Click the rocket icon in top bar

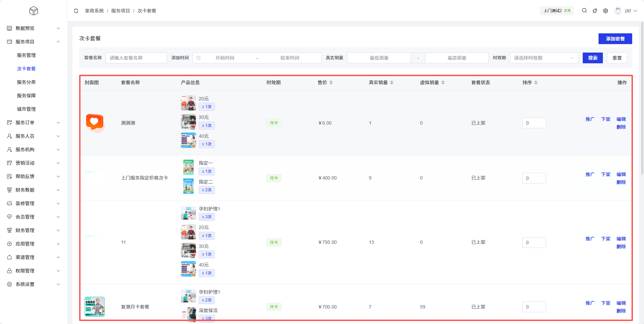click(595, 11)
